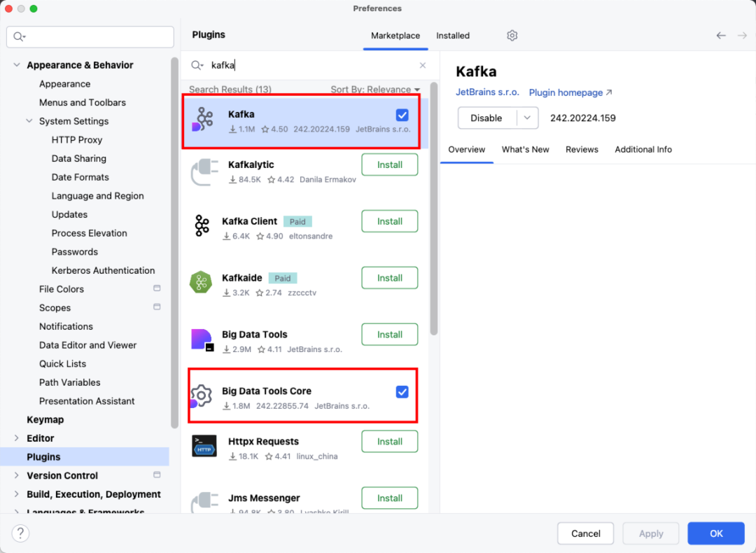Open the What's New tab
The width and height of the screenshot is (756, 553).
526,150
